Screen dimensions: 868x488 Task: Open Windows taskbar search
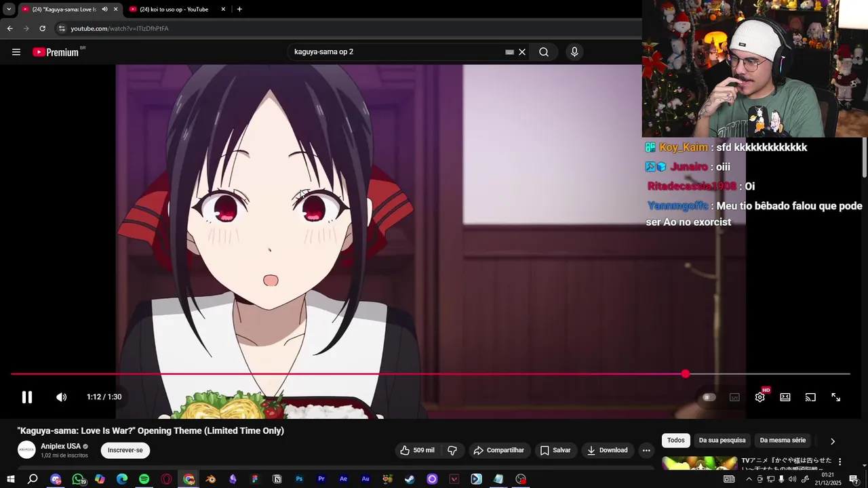[33, 479]
